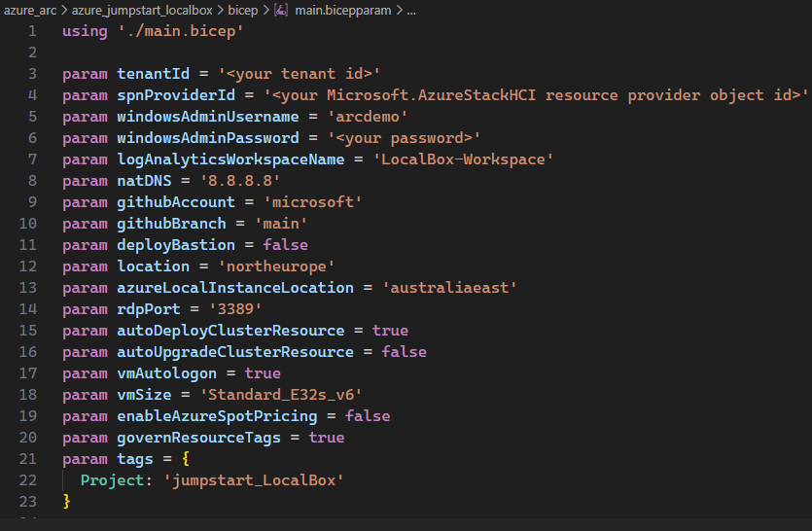This screenshot has width=812, height=531.
Task: Click the natDNS '8.8.8.8' value
Action: (240, 181)
